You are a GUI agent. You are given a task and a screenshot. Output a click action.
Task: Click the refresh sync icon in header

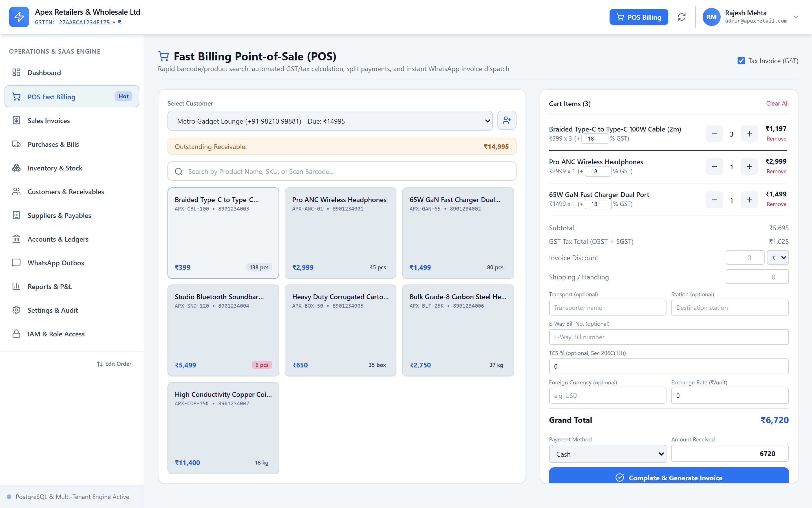[681, 17]
